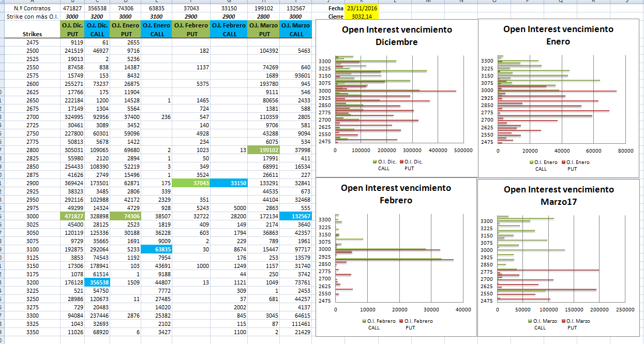The height and width of the screenshot is (344, 644).
Task: Click the yellow date cell 23/11/2016
Action: (x=362, y=9)
